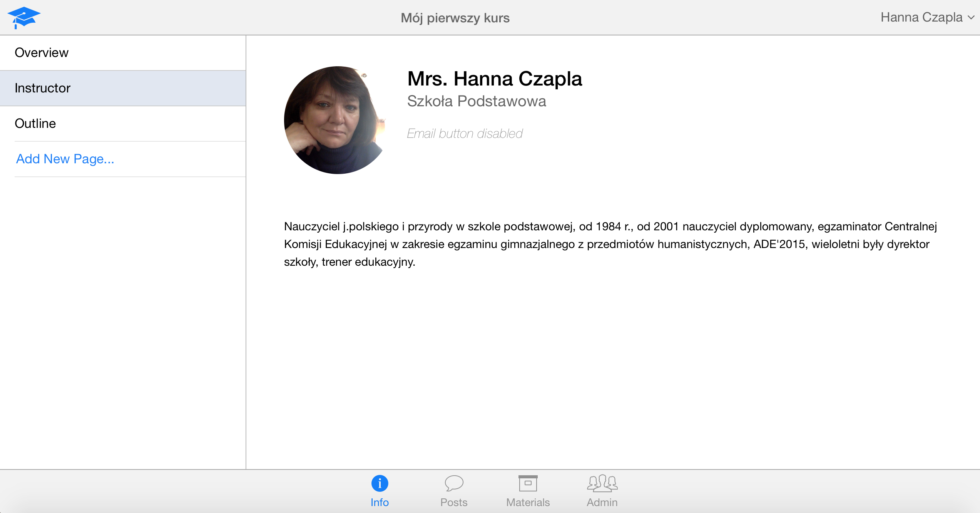This screenshot has height=513, width=980.
Task: Open the Materials box icon
Action: pyautogui.click(x=528, y=483)
